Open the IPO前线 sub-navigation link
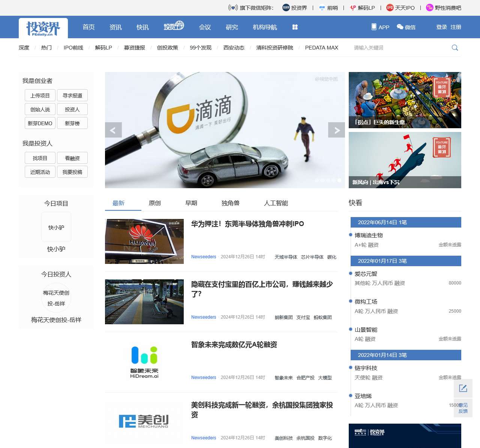 [x=73, y=48]
